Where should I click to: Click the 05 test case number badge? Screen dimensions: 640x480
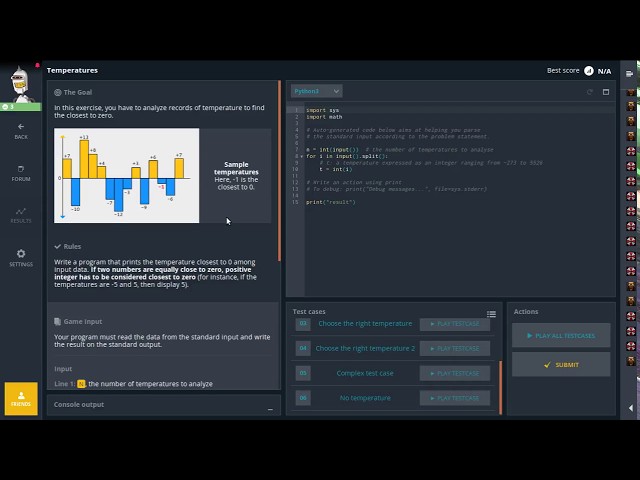click(303, 373)
